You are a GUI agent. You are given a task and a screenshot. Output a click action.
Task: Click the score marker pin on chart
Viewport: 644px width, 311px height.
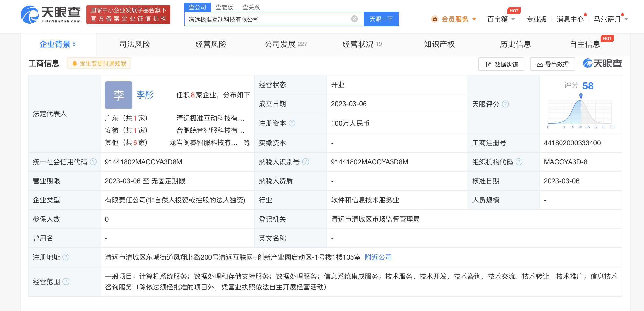(x=581, y=96)
